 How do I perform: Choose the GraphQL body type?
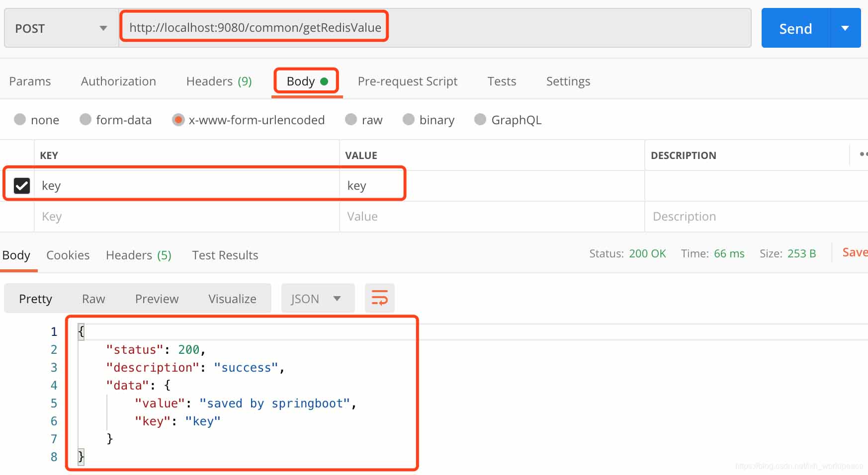click(x=480, y=120)
